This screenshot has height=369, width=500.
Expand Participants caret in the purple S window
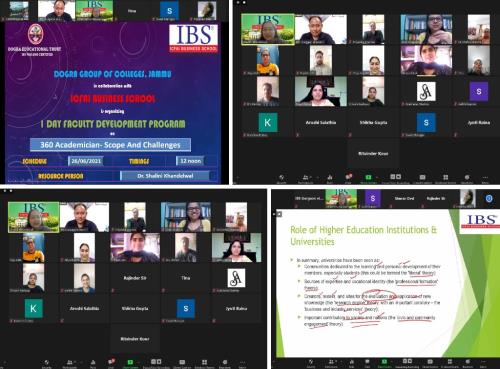click(311, 177)
